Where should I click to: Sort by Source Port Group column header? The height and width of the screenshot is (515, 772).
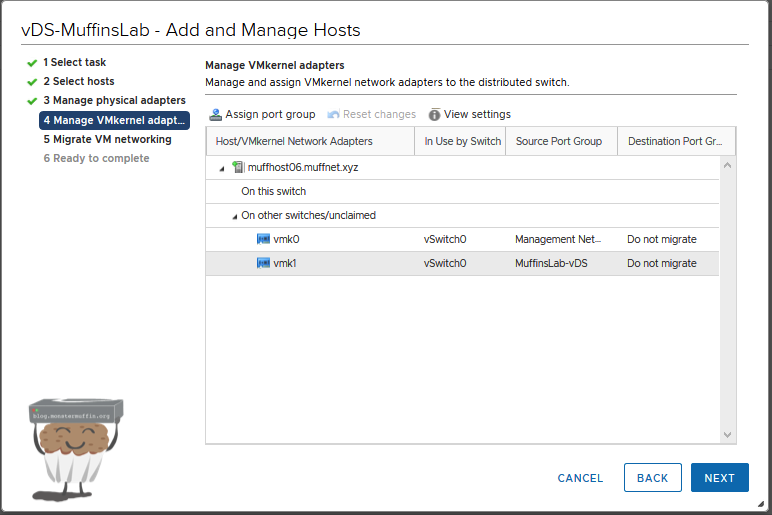(x=558, y=142)
